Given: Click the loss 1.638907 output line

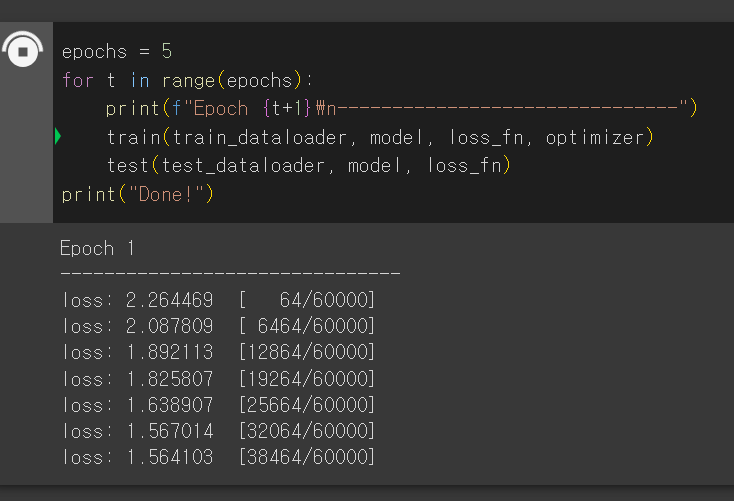Looking at the screenshot, I should pyautogui.click(x=218, y=405).
